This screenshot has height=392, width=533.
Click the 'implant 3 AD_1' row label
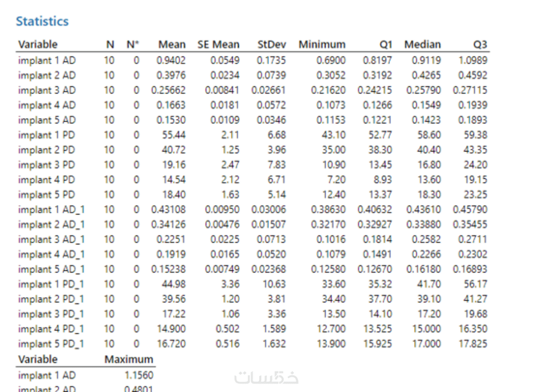click(51, 240)
